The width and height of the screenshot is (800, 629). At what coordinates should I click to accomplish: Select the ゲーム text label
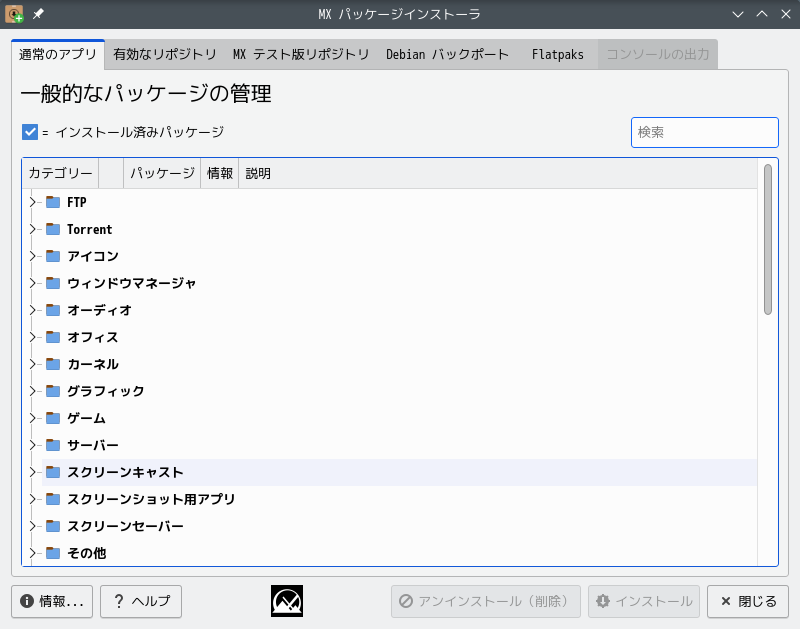click(x=86, y=418)
